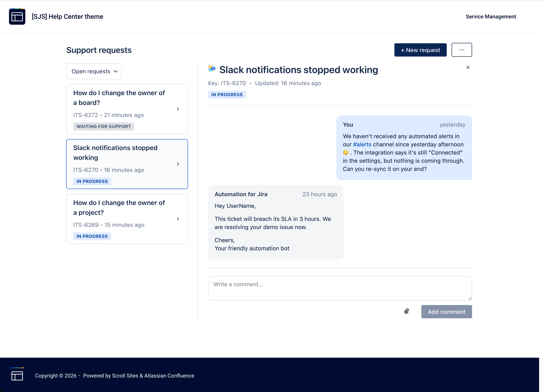Click the New request button
Viewport: 544px width, 392px height.
pos(420,50)
